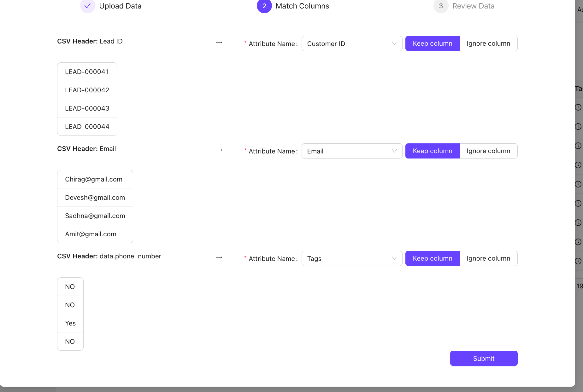
Task: Open the Email attribute name dropdown
Action: click(x=351, y=151)
